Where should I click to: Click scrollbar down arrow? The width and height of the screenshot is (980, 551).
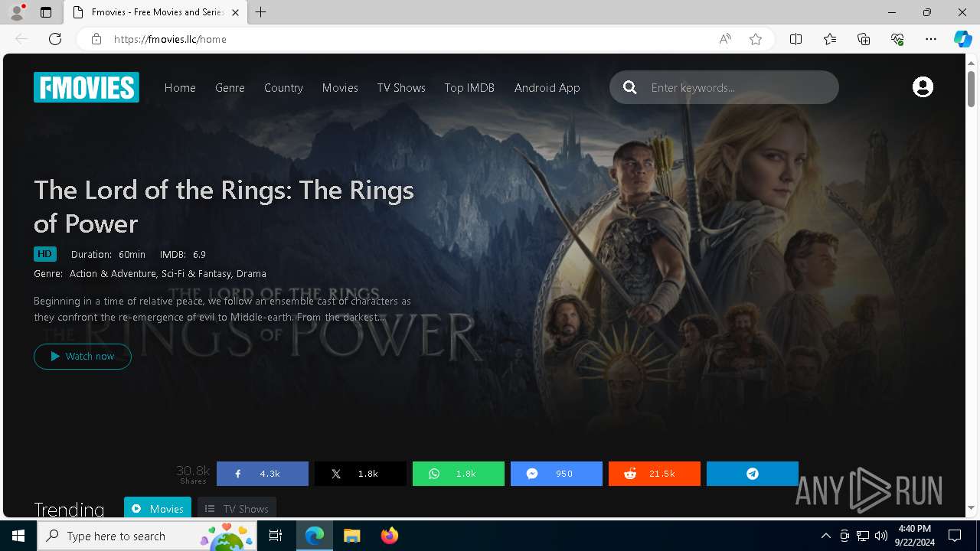pos(971,507)
